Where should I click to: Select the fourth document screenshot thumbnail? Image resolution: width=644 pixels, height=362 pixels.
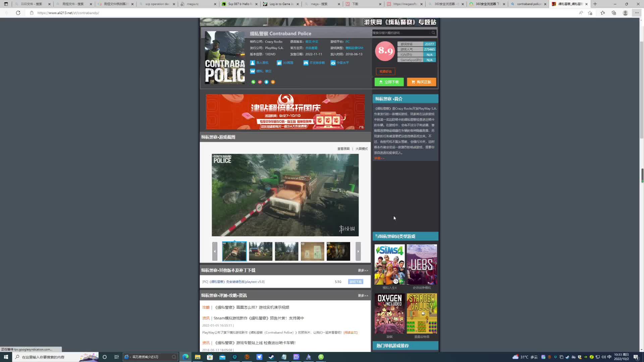click(x=313, y=251)
